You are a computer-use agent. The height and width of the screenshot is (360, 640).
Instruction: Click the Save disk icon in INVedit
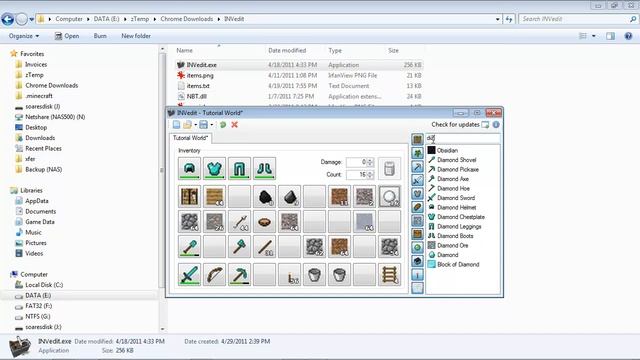click(x=203, y=125)
